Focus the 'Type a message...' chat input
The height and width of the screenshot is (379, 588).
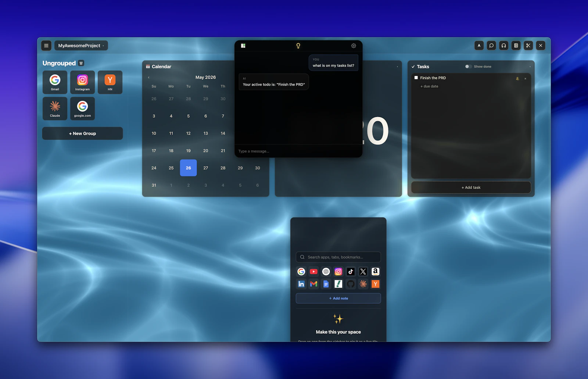tap(298, 151)
